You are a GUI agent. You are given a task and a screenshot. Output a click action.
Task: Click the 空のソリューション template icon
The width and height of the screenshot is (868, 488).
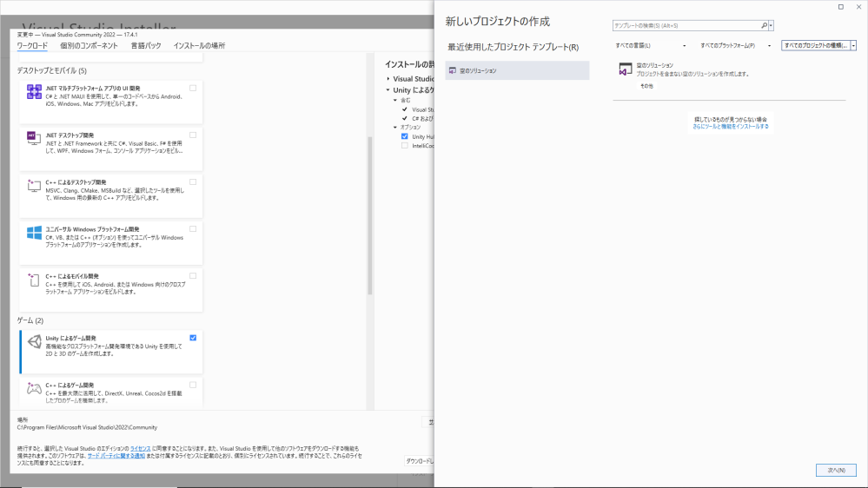(x=625, y=69)
